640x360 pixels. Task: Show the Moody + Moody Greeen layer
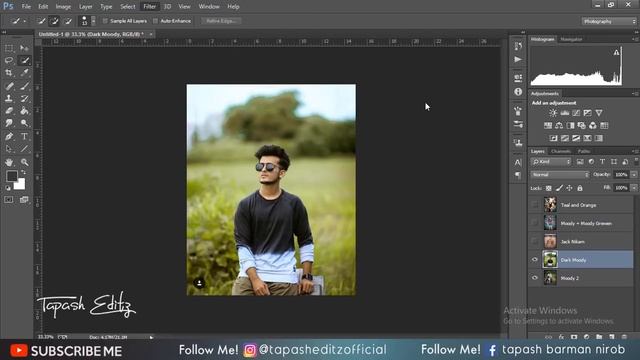535,223
